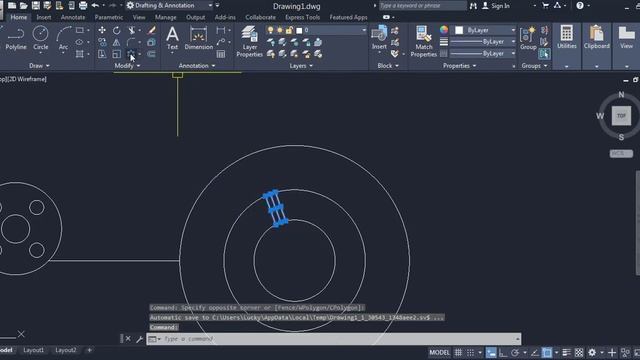The image size is (640, 360).
Task: Open the object color ByLayer swatch dropdown
Action: coord(486,30)
